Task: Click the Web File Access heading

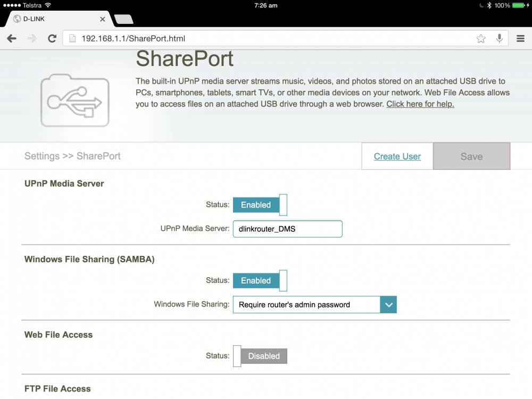Action: 59,335
